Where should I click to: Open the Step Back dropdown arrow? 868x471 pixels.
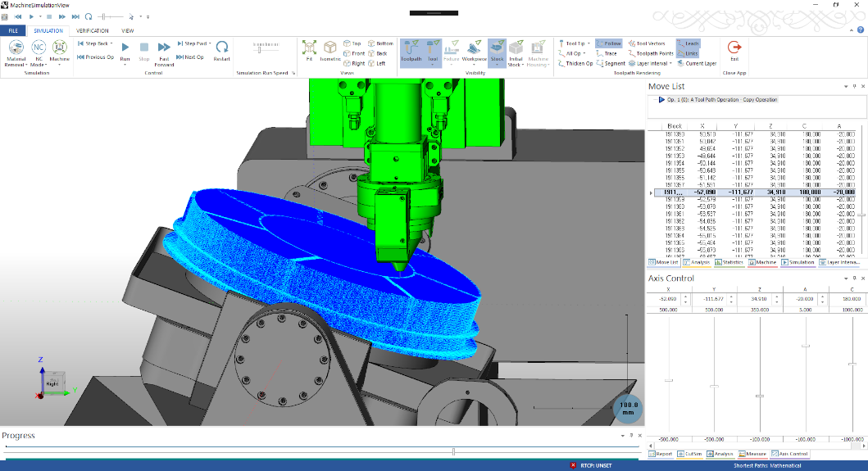point(111,43)
